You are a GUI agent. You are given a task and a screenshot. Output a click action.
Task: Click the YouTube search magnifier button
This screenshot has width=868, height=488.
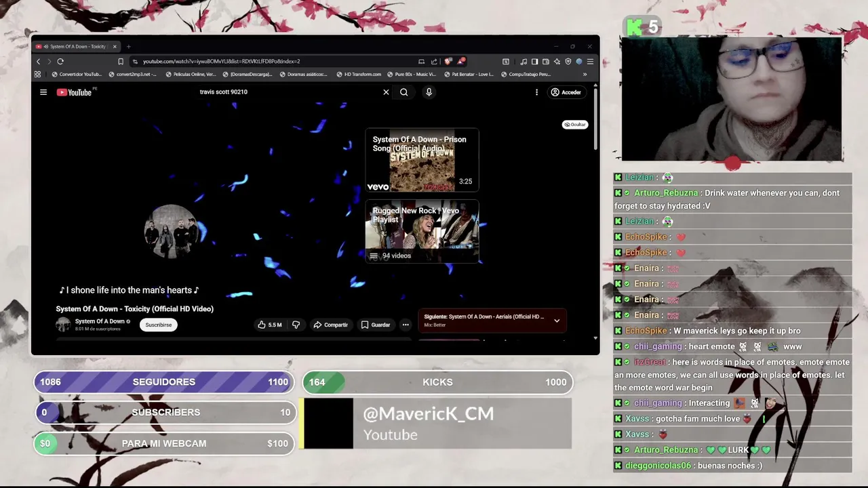tap(404, 92)
